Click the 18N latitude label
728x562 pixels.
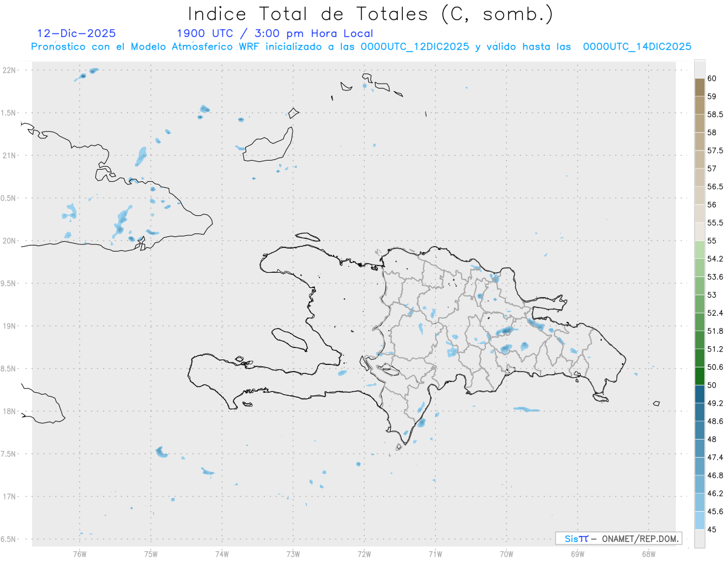click(x=10, y=412)
